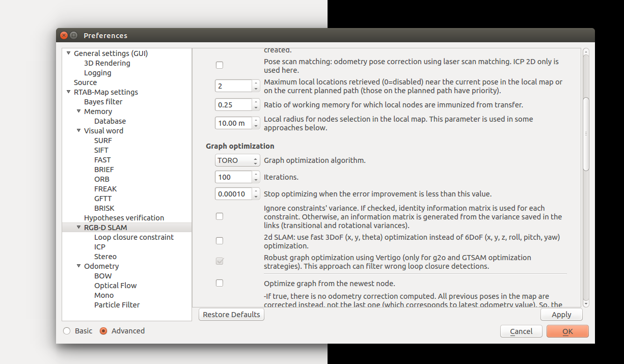Select the Advanced radio button

coord(103,331)
